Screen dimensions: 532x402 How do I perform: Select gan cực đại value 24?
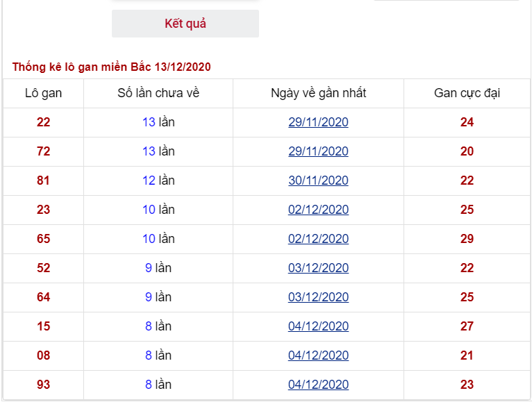point(467,122)
